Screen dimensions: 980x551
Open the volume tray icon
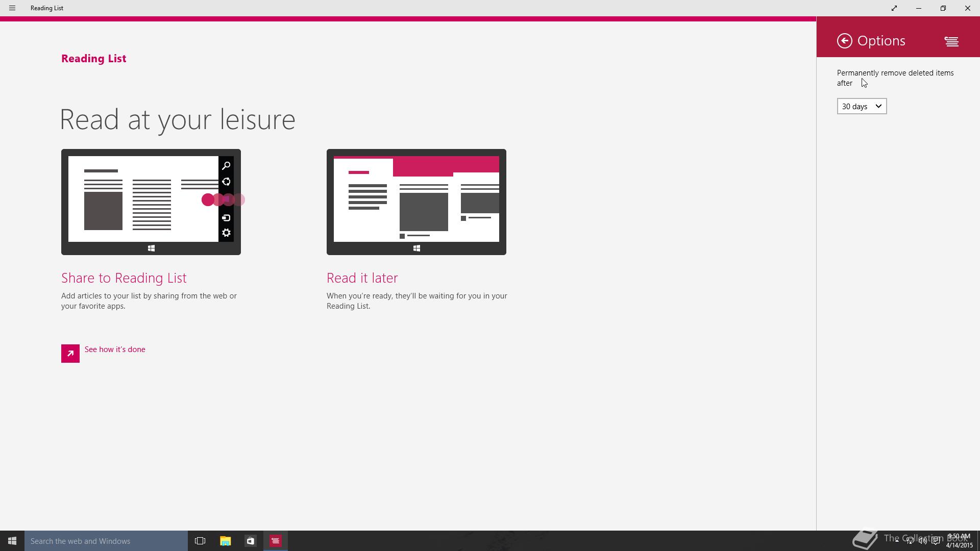click(x=923, y=541)
